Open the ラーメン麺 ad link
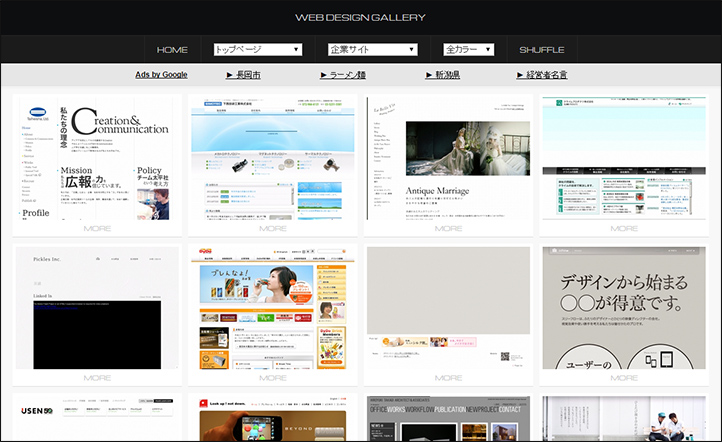This screenshot has height=442, width=722. tap(343, 75)
